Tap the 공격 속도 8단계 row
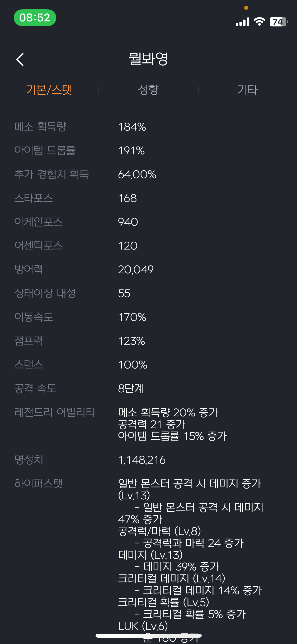This screenshot has width=297, height=644. [148, 388]
